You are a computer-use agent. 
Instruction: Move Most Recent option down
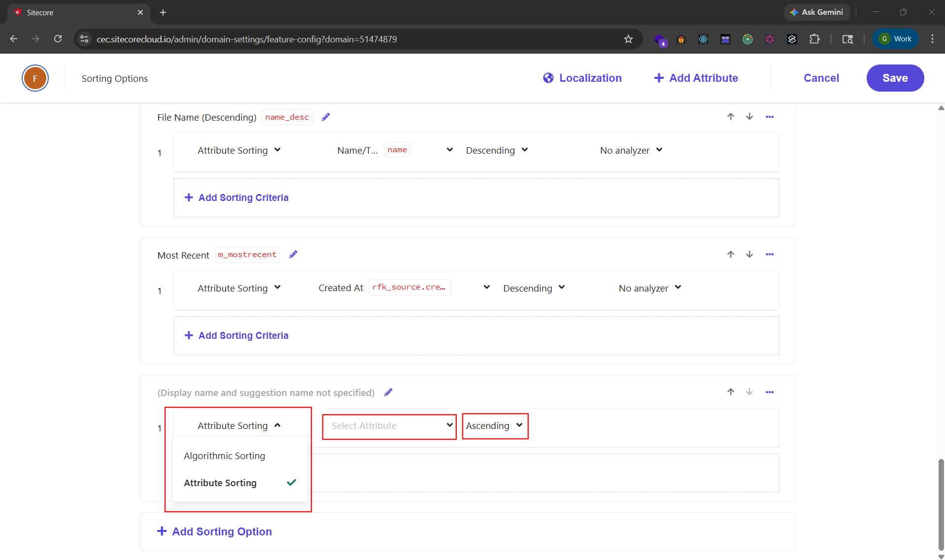[x=749, y=255]
